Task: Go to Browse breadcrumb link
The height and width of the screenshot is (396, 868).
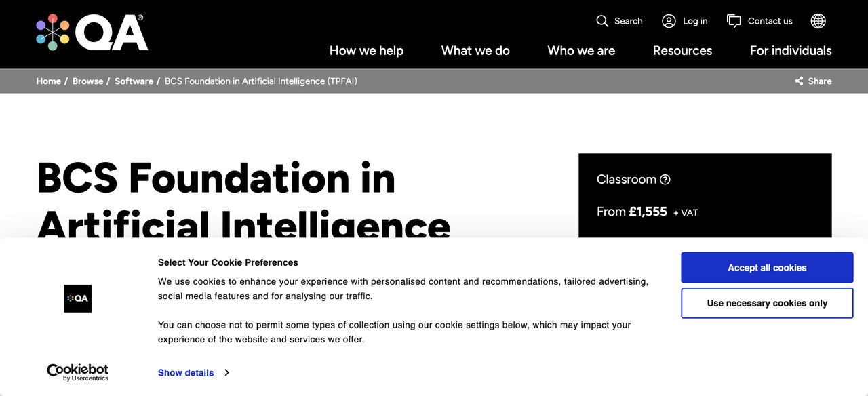Action: [x=88, y=81]
